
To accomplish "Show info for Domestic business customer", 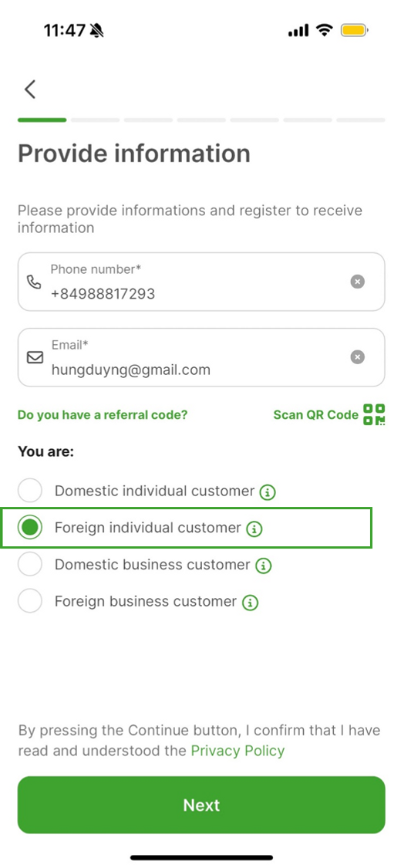I will click(x=264, y=566).
